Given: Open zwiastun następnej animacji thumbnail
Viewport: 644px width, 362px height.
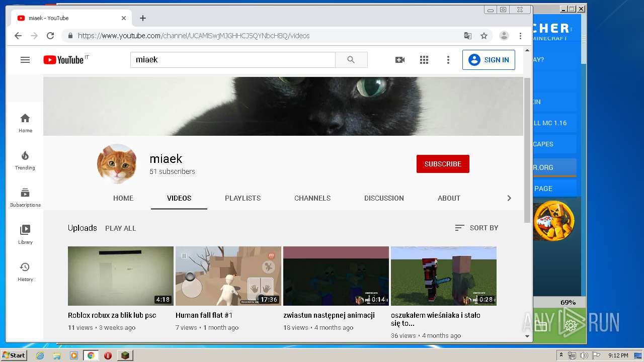Looking at the screenshot, I should click(x=336, y=276).
